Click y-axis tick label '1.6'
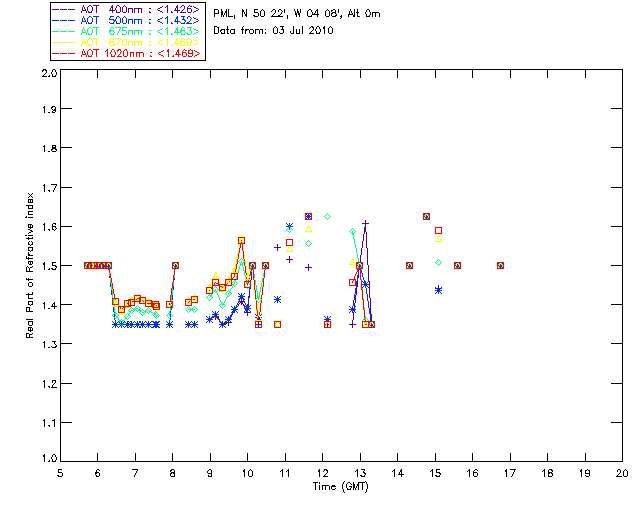Image resolution: width=640 pixels, height=512 pixels. tap(49, 227)
